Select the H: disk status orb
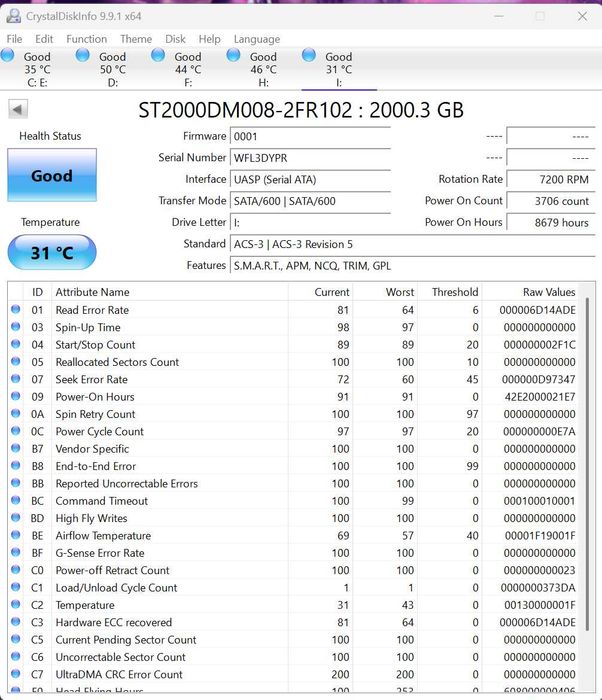The width and height of the screenshot is (602, 700). (234, 55)
